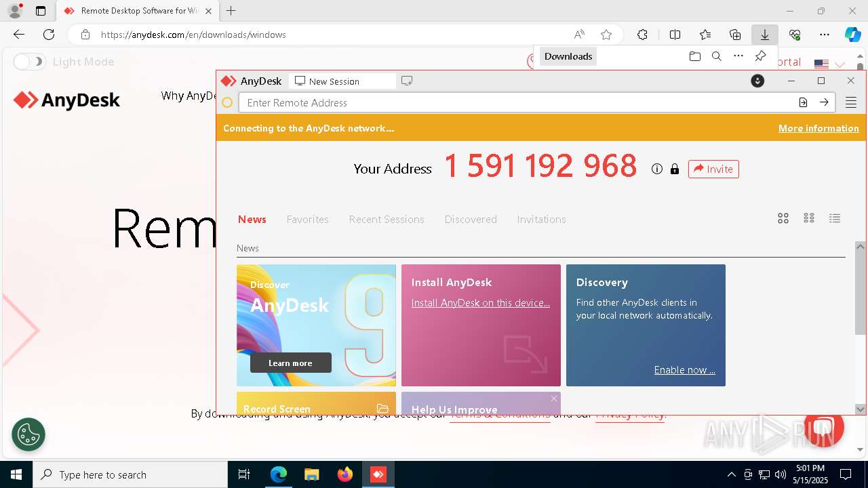Image resolution: width=868 pixels, height=488 pixels.
Task: Click Learn more button on AnyDesk 9 card
Action: 291,363
